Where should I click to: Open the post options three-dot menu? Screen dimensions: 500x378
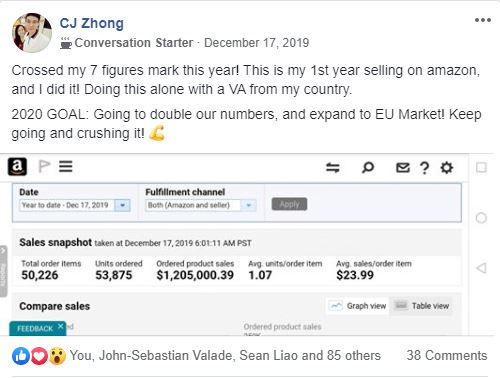coord(483,20)
